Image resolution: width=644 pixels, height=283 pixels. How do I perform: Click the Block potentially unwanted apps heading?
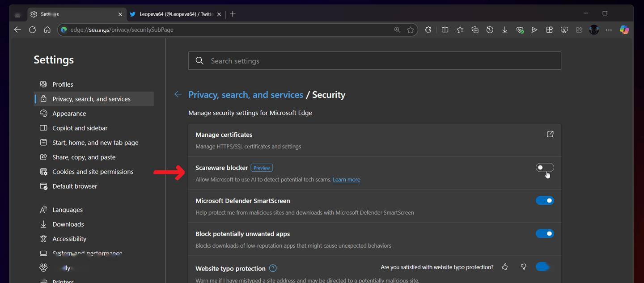pos(243,234)
